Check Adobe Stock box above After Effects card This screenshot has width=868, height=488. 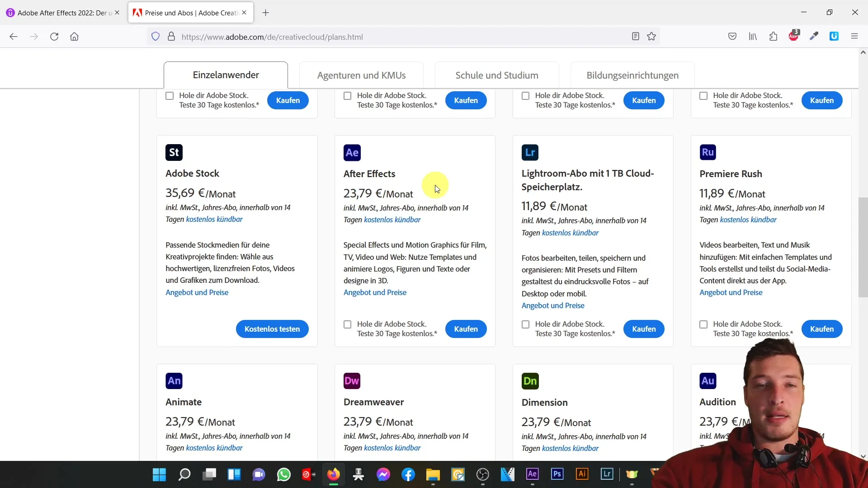[348, 96]
